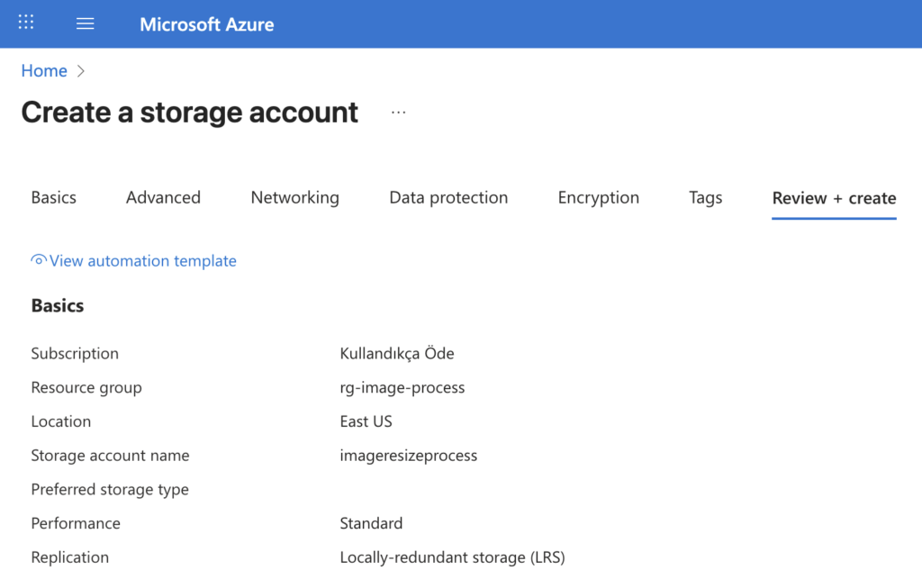The width and height of the screenshot is (922, 588).
Task: Select the Review + create tab
Action: point(834,198)
